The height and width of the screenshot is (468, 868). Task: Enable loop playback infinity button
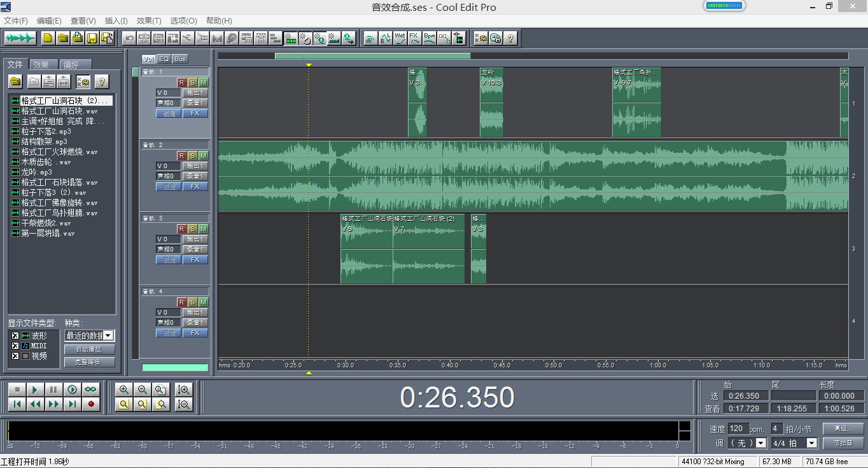(91, 390)
